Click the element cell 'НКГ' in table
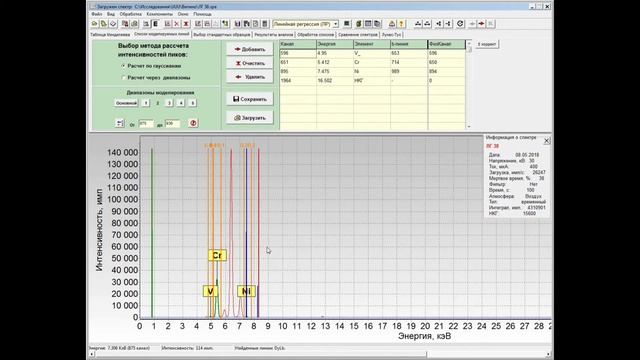This screenshot has height=360, width=640. coord(372,80)
